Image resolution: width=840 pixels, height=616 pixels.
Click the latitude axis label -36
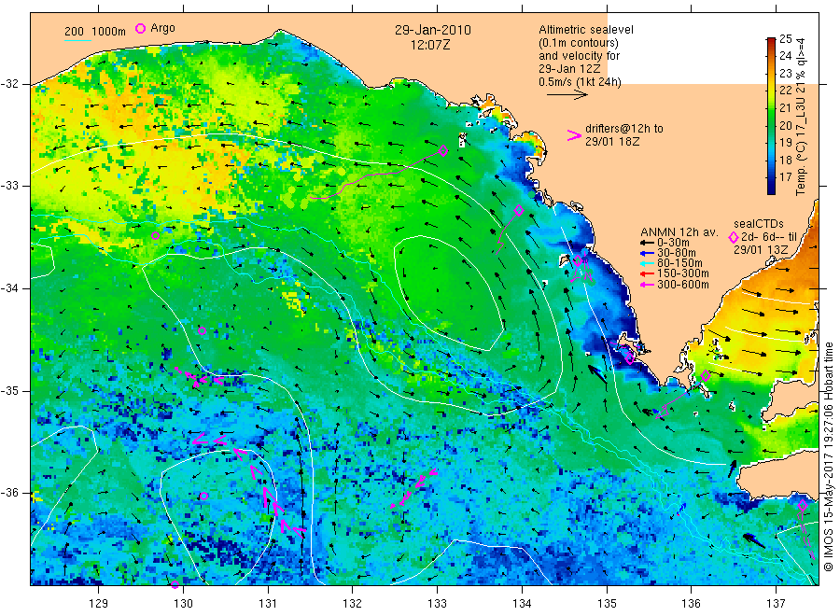10,493
